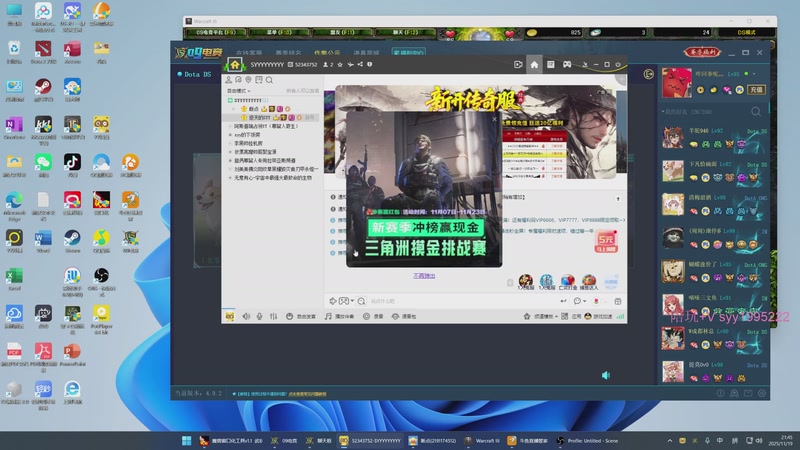Click the record circle icon in bottom bar
This screenshot has width=800, height=450.
point(366,316)
